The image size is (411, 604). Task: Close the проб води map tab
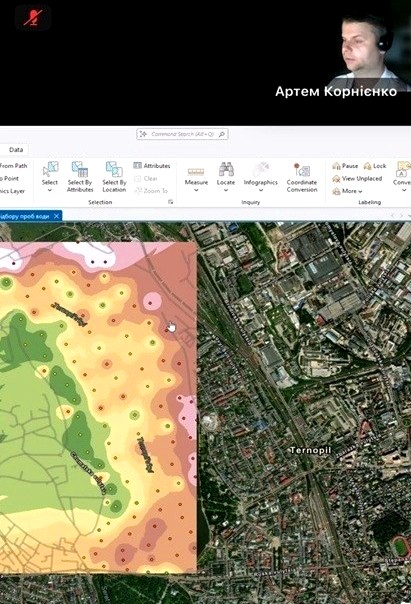(x=56, y=216)
